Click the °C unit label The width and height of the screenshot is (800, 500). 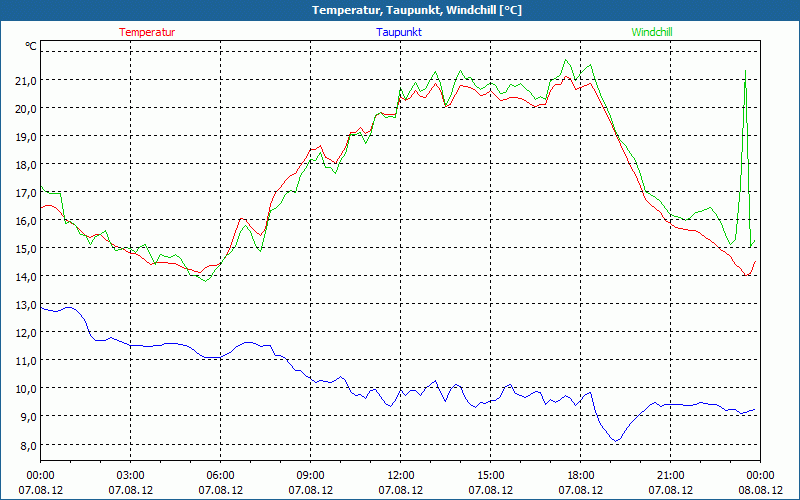click(31, 46)
